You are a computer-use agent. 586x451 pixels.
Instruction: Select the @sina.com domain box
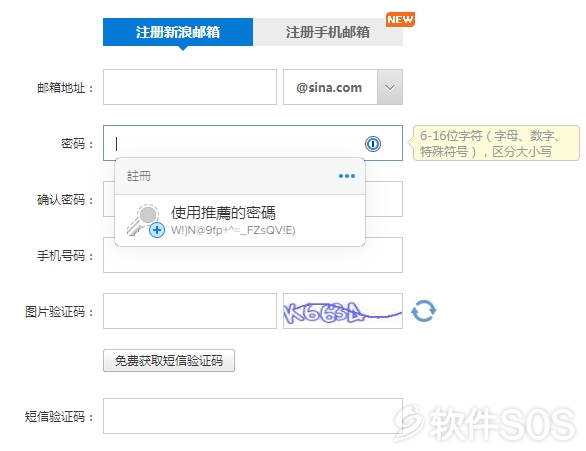coord(330,87)
